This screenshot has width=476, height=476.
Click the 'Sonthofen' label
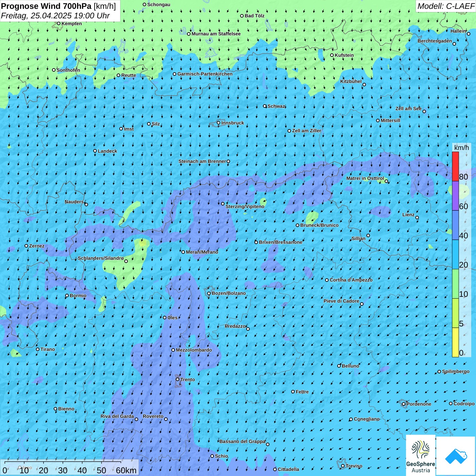[68, 70]
